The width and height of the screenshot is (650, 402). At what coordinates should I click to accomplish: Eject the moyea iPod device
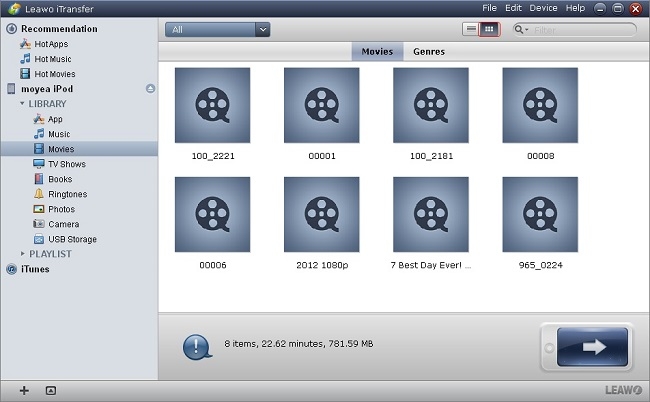150,89
